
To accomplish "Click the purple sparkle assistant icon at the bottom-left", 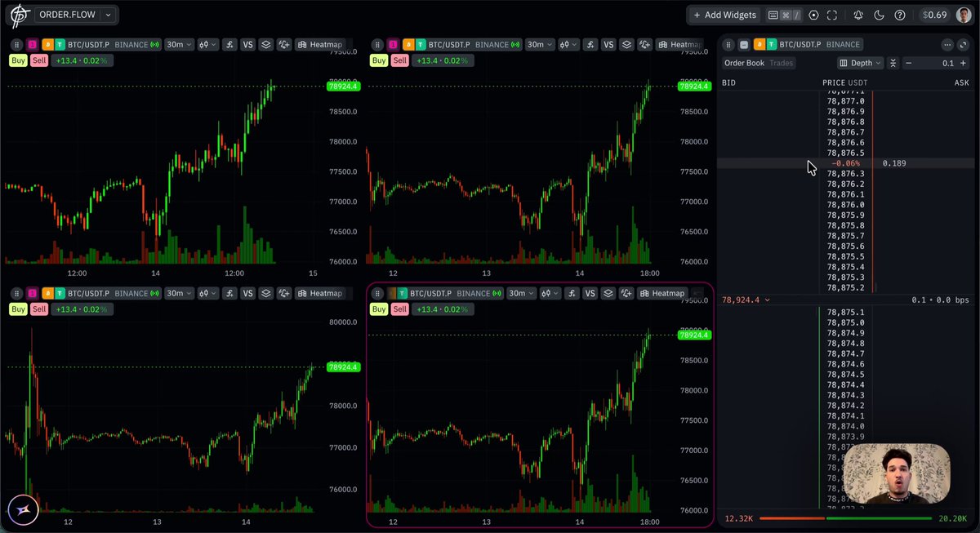I will (x=23, y=510).
